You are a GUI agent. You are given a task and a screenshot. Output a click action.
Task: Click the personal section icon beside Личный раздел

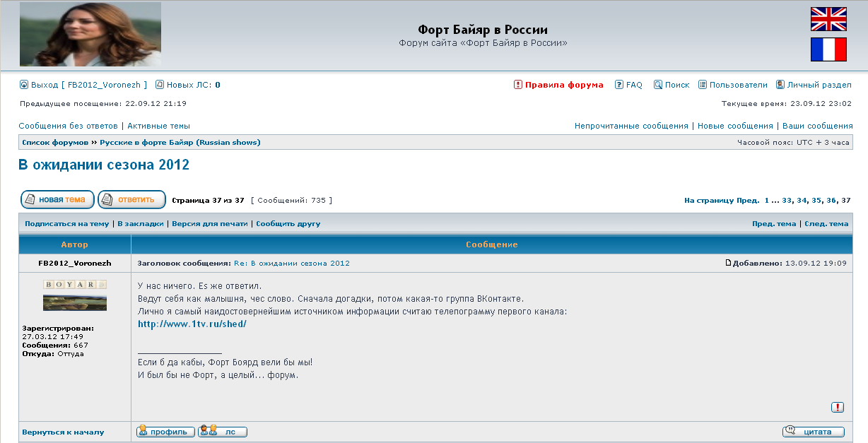(780, 85)
